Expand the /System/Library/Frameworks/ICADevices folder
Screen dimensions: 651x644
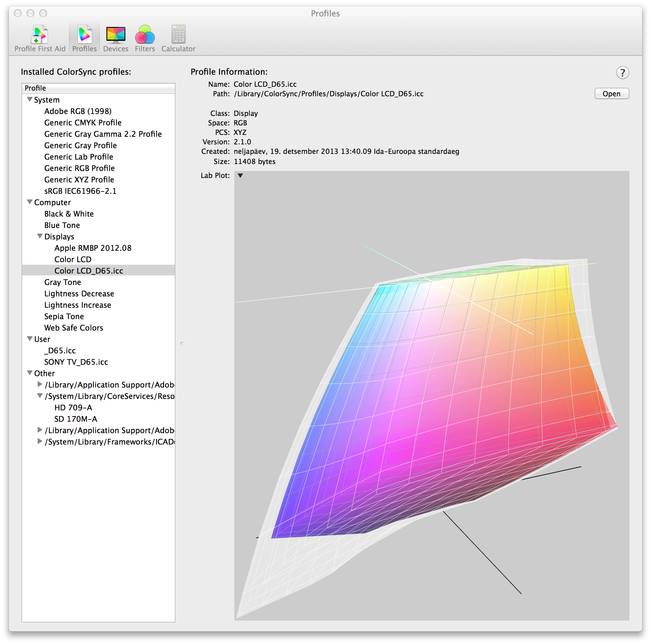pyautogui.click(x=40, y=441)
